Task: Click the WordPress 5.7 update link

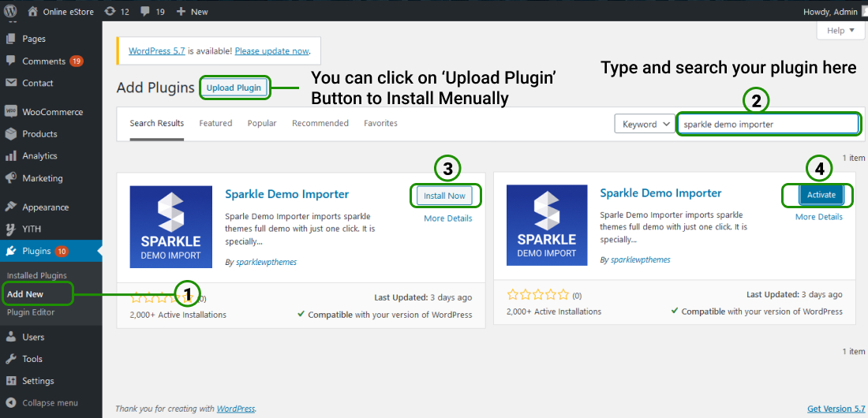Action: [x=157, y=51]
